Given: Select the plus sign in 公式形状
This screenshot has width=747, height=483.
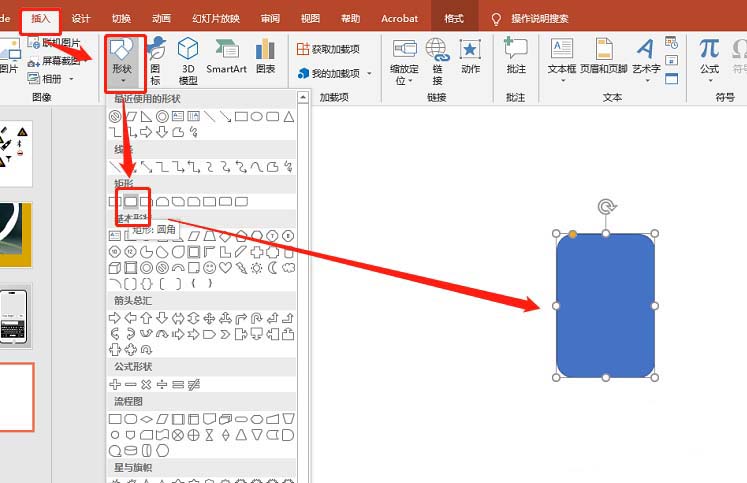Looking at the screenshot, I should [x=115, y=384].
